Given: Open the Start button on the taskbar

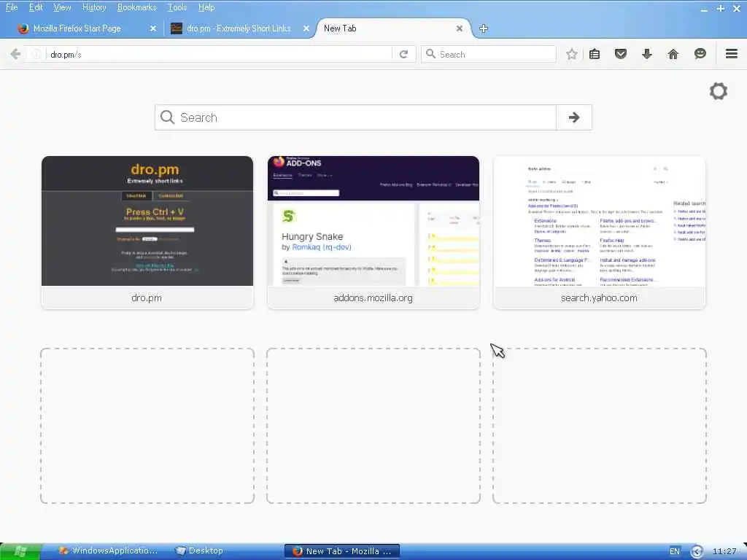Looking at the screenshot, I should tap(20, 551).
